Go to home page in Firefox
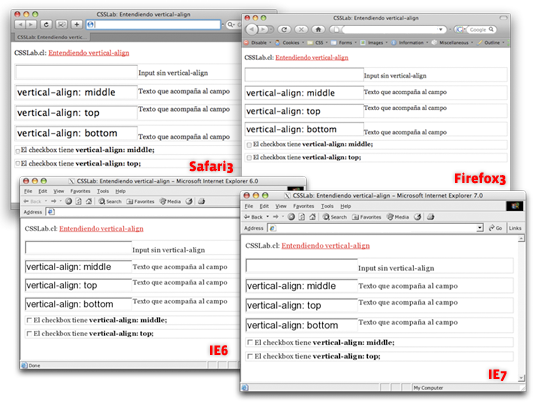 pos(318,30)
